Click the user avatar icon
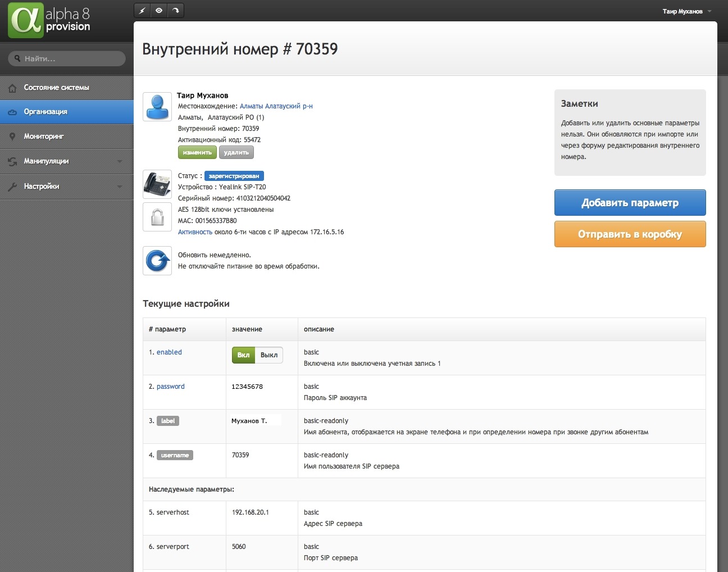Viewport: 728px width, 572px height. click(x=157, y=107)
